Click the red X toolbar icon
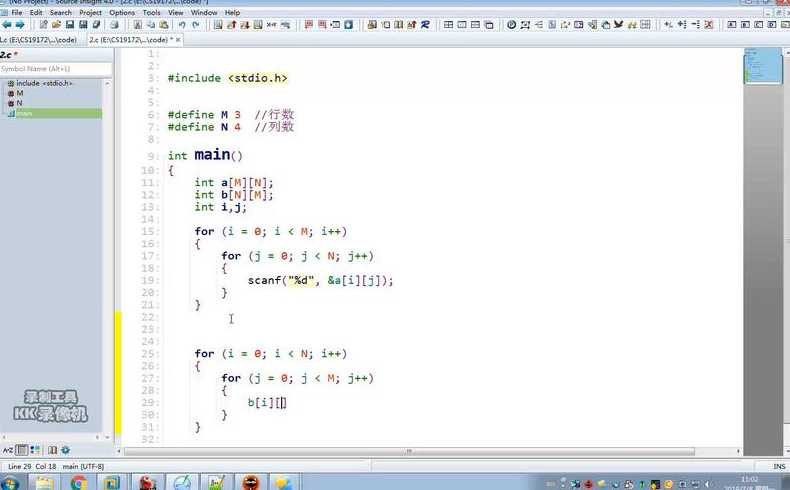This screenshot has width=790, height=490. click(709, 24)
